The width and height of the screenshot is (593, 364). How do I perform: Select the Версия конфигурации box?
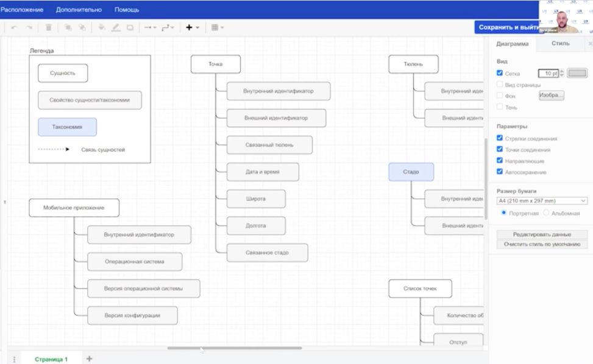(x=132, y=315)
